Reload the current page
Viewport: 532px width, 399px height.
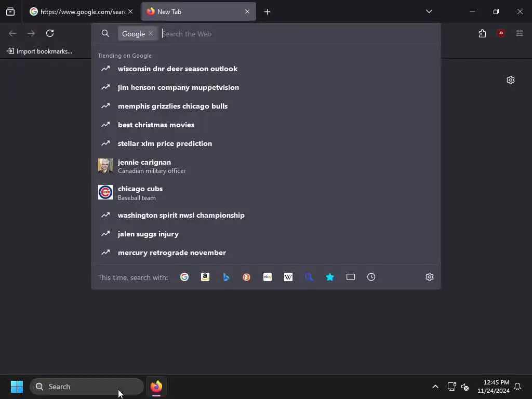point(50,33)
